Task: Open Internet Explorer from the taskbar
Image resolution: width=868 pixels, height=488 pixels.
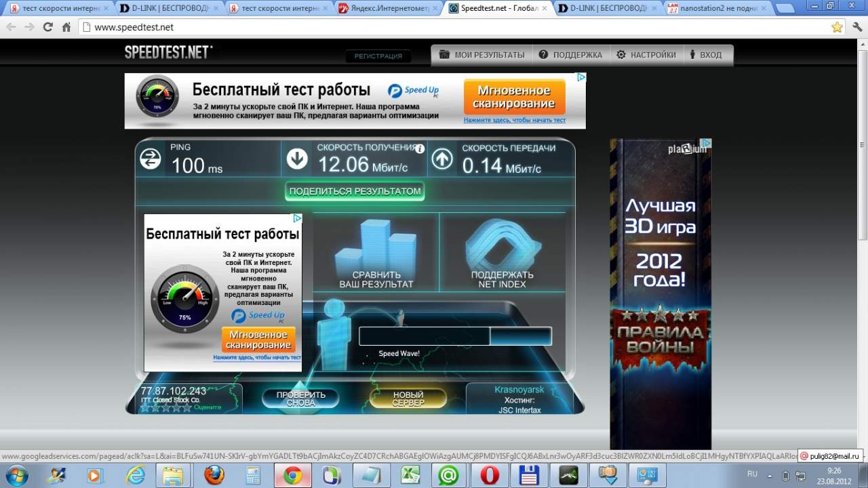Action: (134, 475)
